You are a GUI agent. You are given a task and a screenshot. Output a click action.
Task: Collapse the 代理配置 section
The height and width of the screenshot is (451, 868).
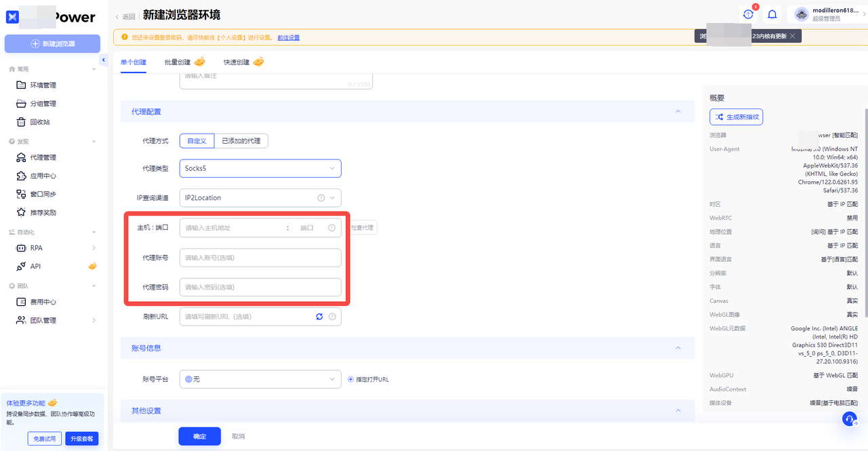(x=677, y=112)
